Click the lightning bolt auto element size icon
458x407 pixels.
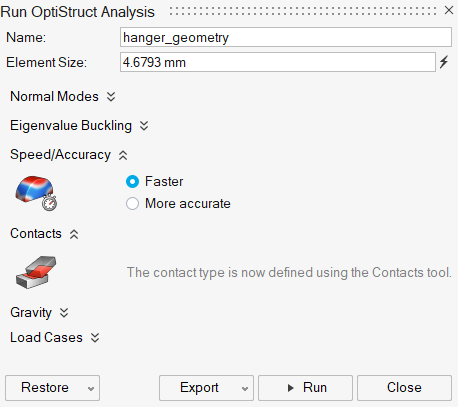point(444,62)
